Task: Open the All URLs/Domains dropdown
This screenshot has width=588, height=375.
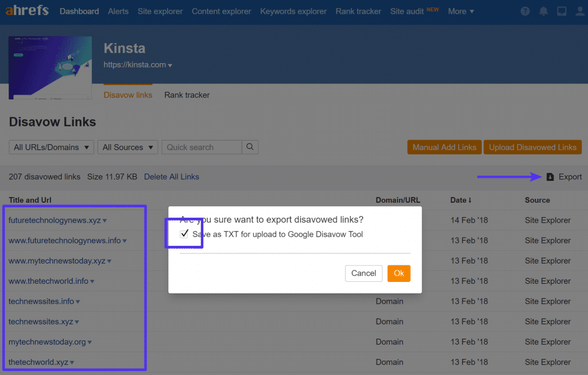Action: click(x=51, y=147)
